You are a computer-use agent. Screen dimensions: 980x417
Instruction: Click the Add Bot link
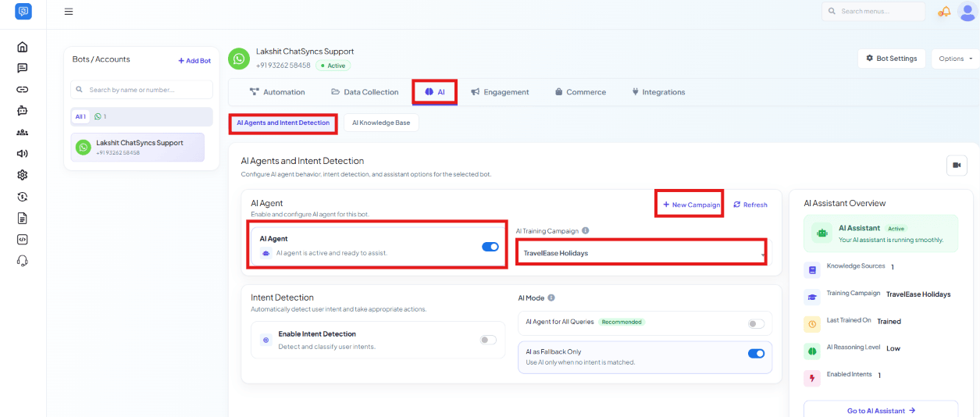coord(194,60)
